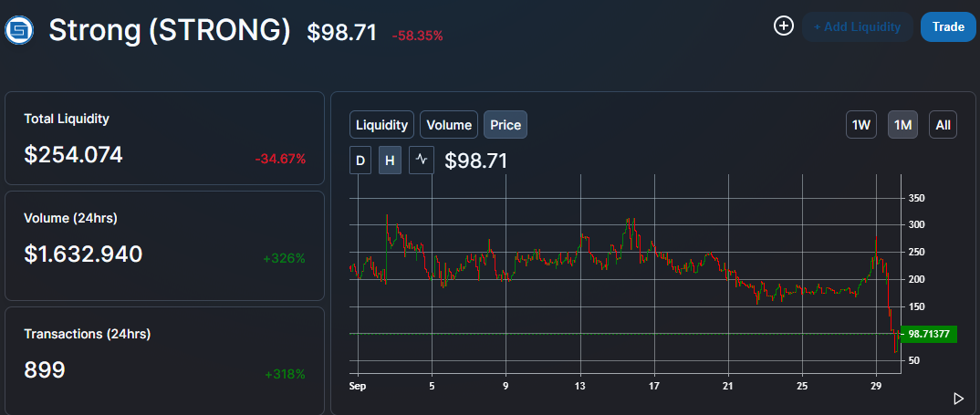The height and width of the screenshot is (415, 980).
Task: Click the Strong token logo icon
Action: pyautogui.click(x=19, y=30)
